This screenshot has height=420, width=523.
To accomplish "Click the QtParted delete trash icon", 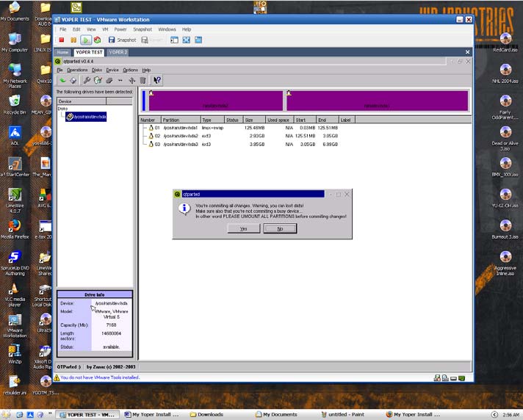I will (x=143, y=80).
